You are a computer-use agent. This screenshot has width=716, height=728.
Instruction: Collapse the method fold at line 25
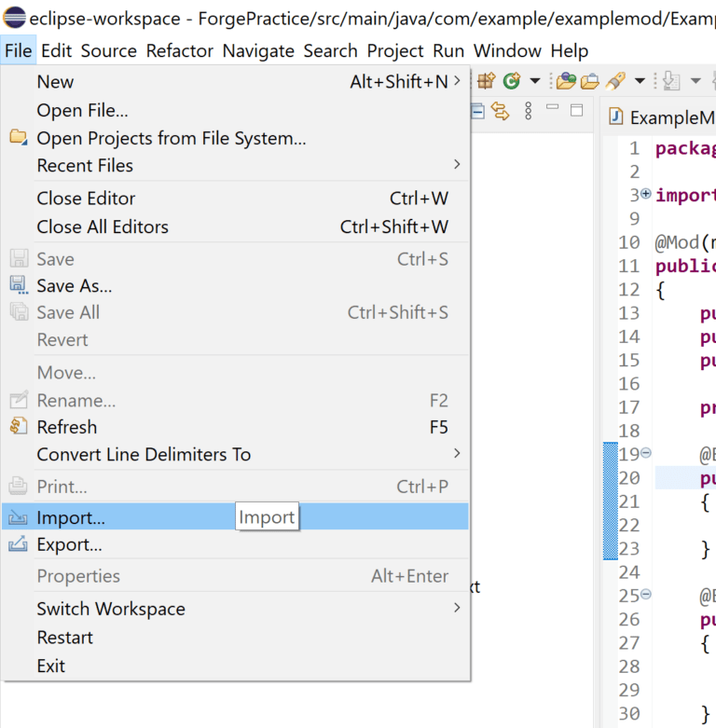tap(646, 594)
